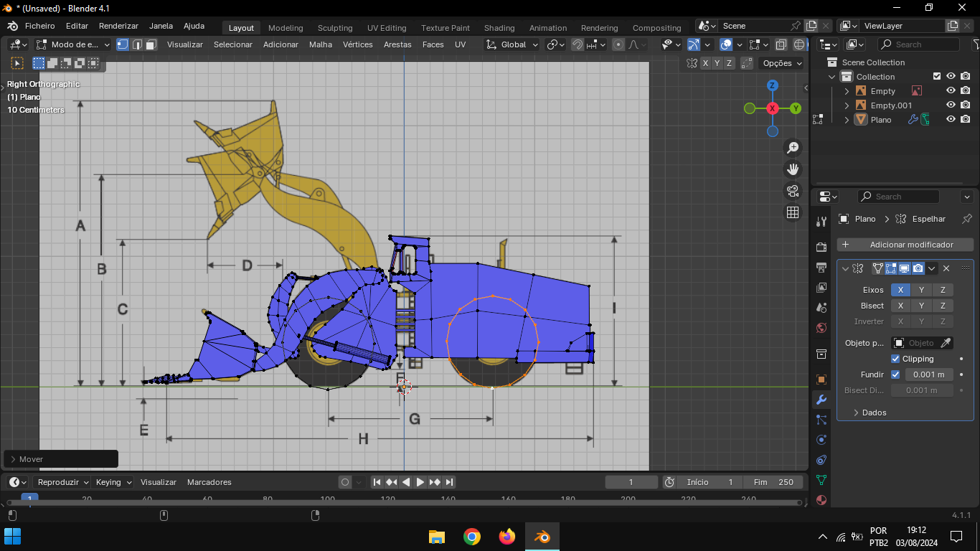Image resolution: width=980 pixels, height=551 pixels.
Task: Open the Global transform orientation dropdown
Action: (512, 44)
